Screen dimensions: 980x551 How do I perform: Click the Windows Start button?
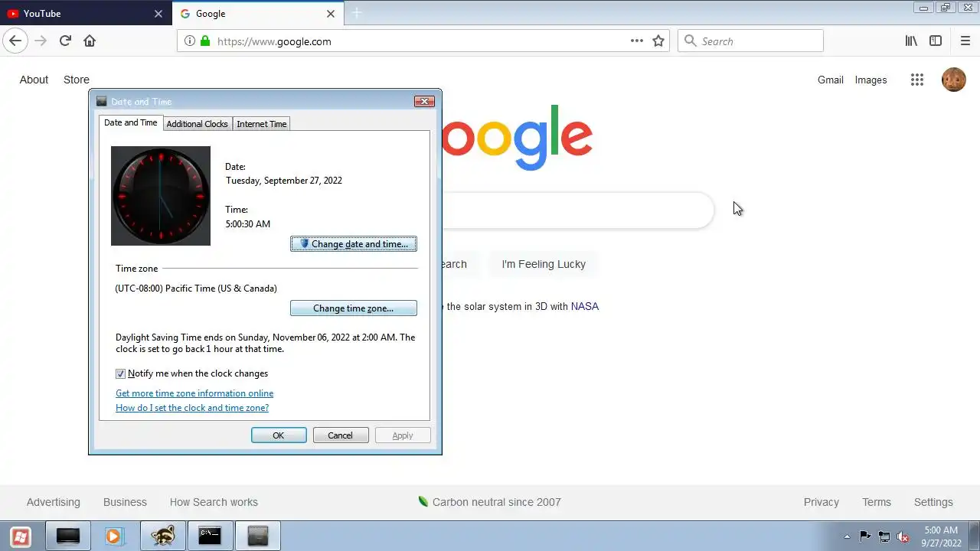21,536
